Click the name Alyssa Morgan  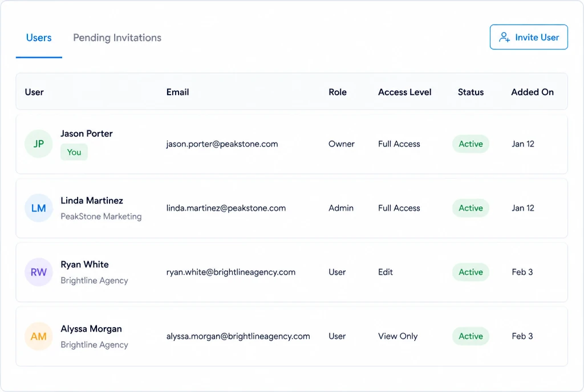pos(91,329)
